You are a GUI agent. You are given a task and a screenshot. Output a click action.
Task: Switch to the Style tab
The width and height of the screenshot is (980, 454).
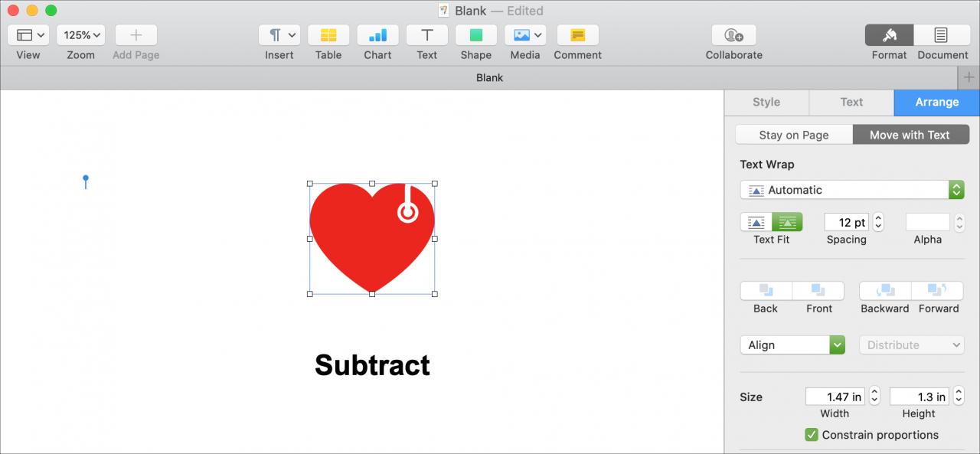point(766,103)
